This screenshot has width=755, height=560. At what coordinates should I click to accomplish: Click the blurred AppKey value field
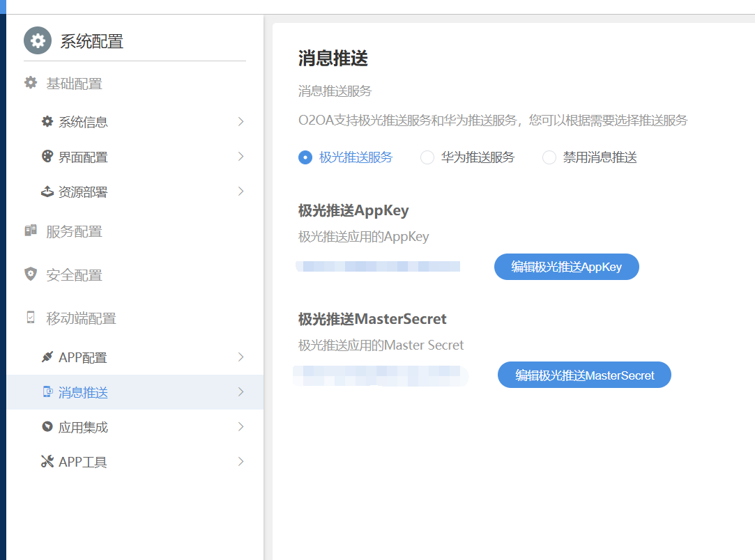click(379, 267)
